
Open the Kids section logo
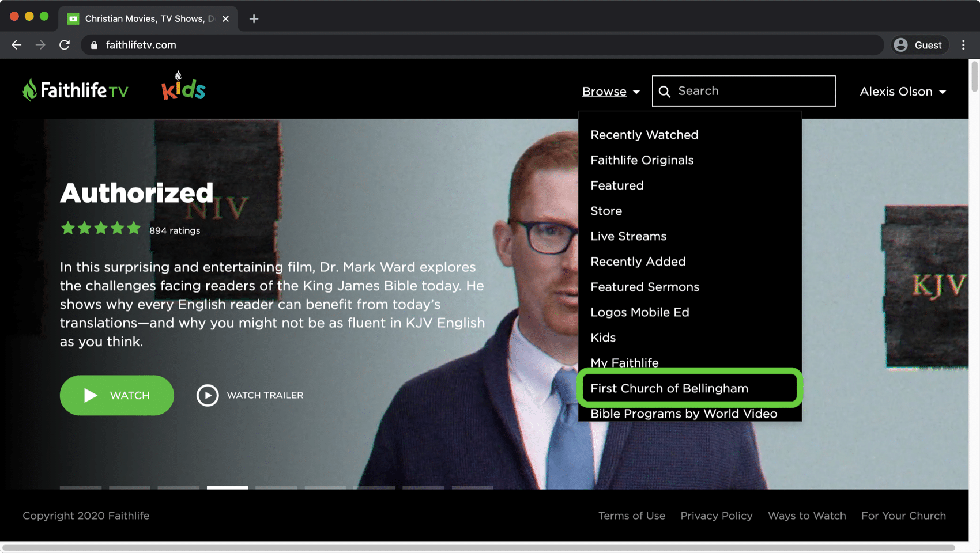tap(183, 86)
